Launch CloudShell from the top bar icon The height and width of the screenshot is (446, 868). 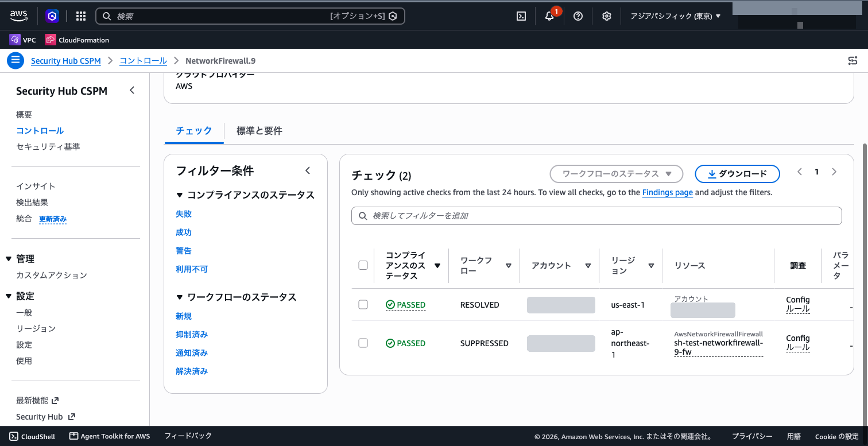(521, 16)
